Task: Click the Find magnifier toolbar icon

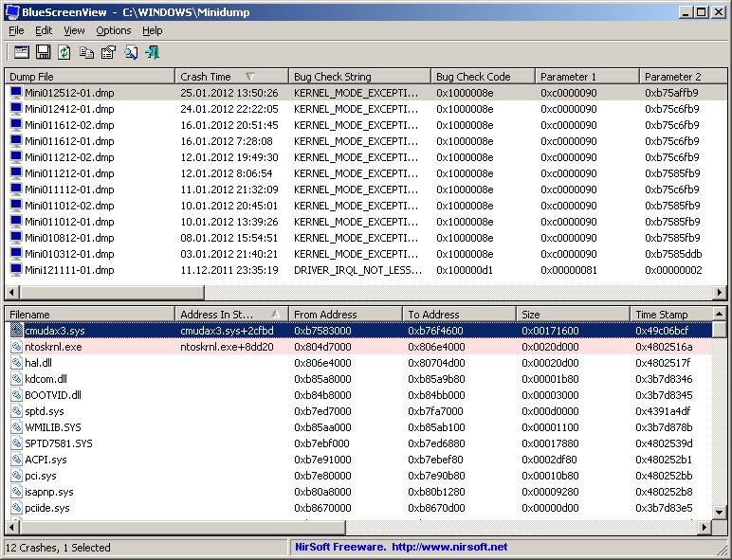Action: pyautogui.click(x=131, y=52)
